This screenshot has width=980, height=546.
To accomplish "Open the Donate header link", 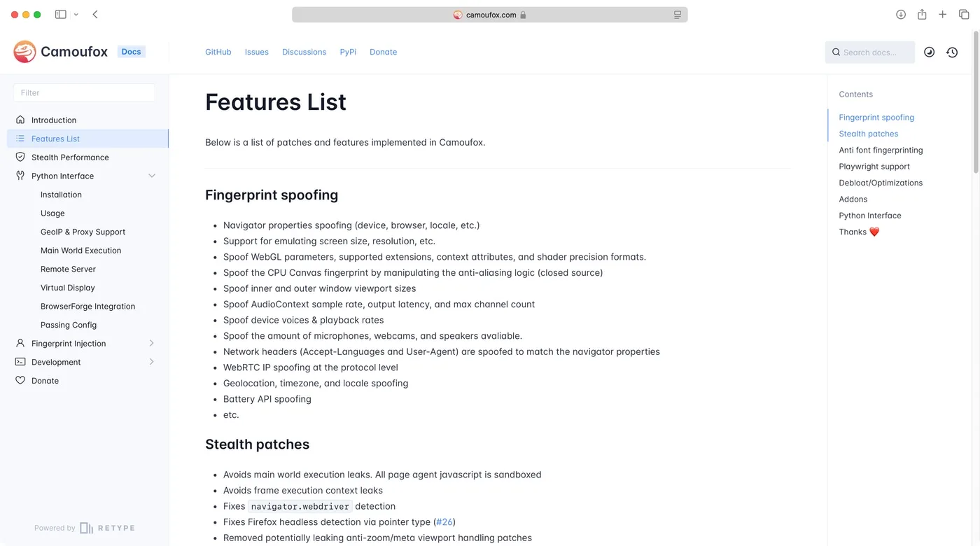I will click(x=383, y=52).
